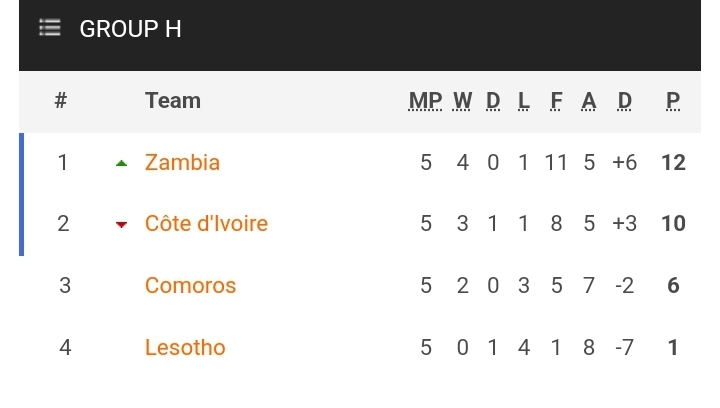Click the GROUP H title text
720x408 pixels.
(130, 29)
